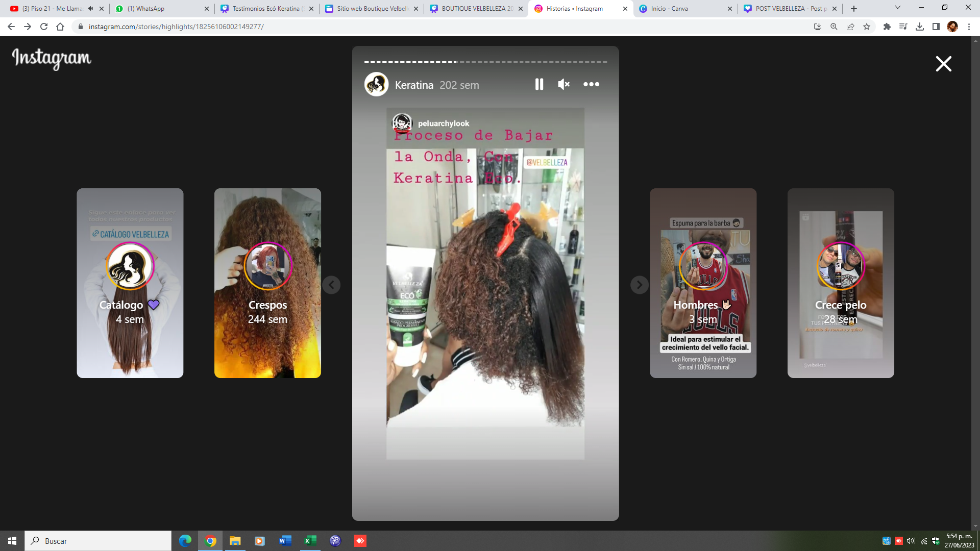Open the Catálogo highlight thumbnail

coord(130,283)
